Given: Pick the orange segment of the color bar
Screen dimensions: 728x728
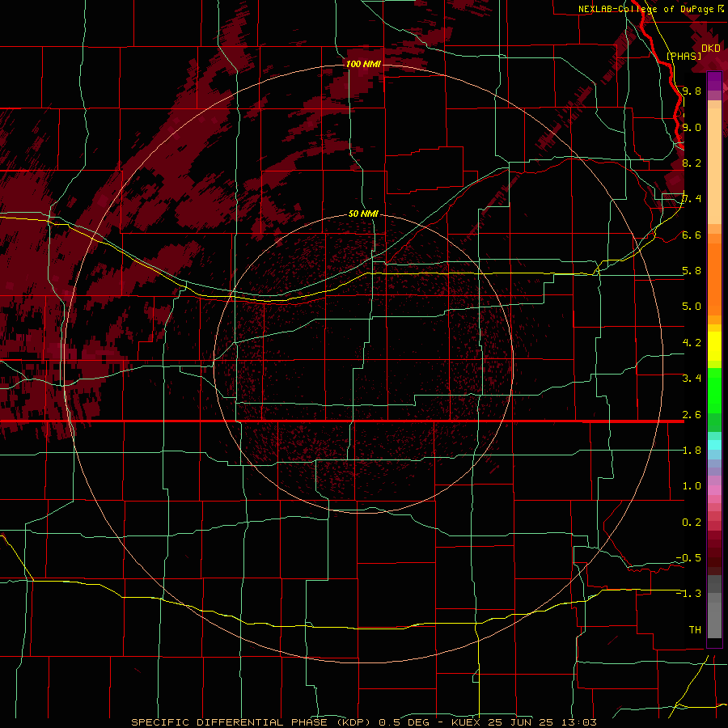Looking at the screenshot, I should [x=714, y=280].
